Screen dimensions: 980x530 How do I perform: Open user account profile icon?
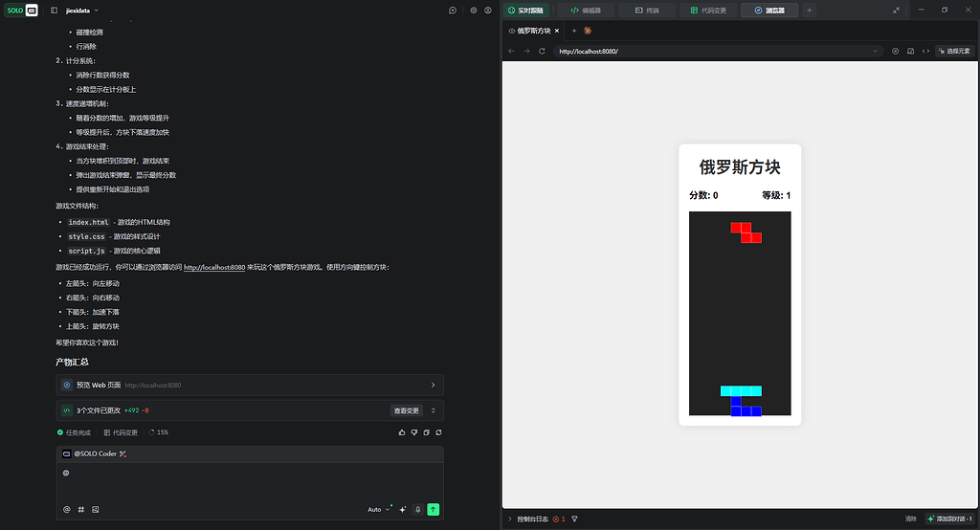(488, 10)
